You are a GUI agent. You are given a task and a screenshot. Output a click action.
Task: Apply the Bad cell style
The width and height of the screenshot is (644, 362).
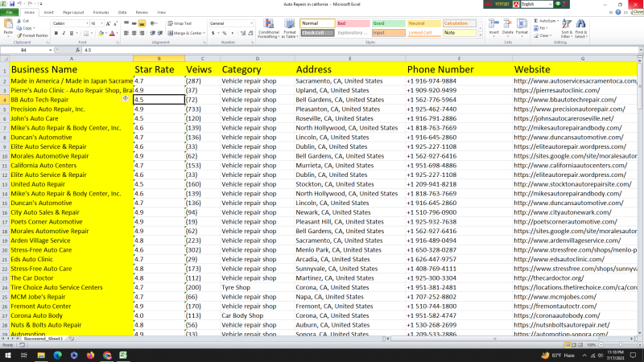(353, 23)
